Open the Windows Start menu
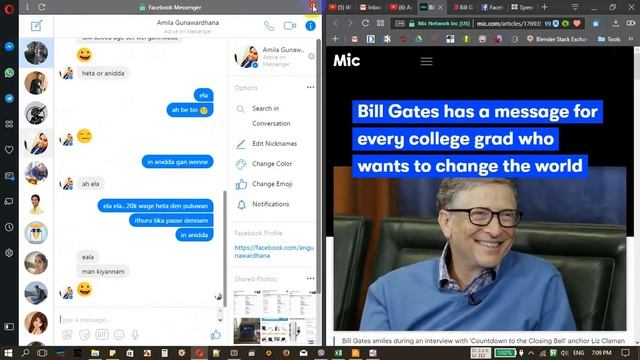Screen dimensions: 640x360 coord(8,353)
